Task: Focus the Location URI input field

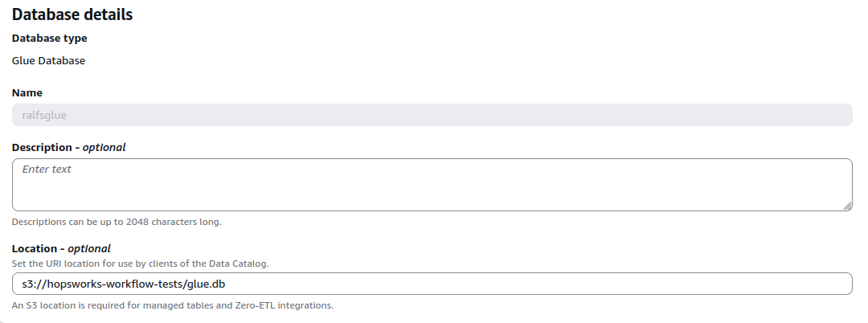Action: [x=432, y=284]
